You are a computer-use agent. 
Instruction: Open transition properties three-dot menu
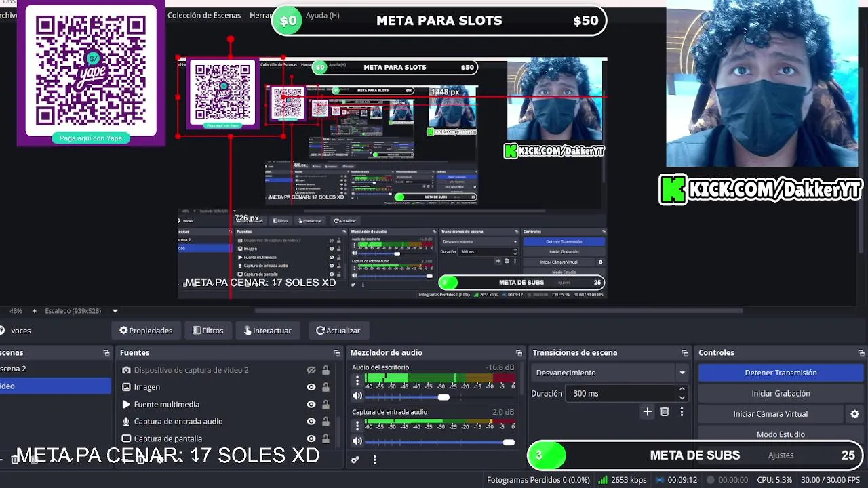click(x=682, y=411)
